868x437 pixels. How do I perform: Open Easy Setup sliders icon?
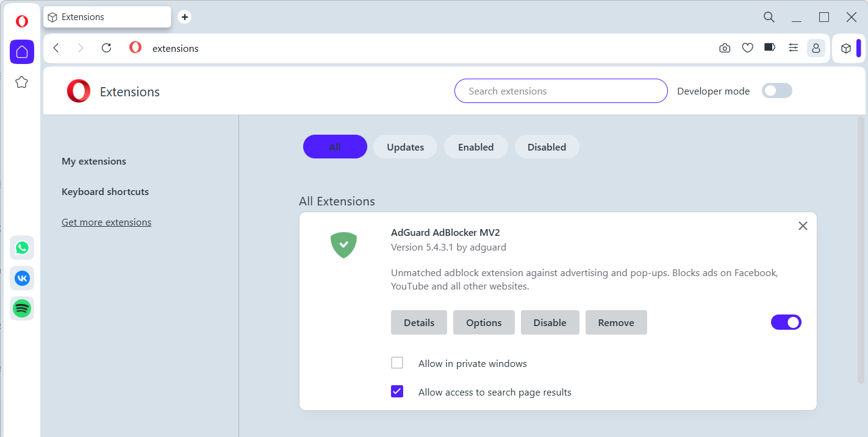(x=793, y=48)
